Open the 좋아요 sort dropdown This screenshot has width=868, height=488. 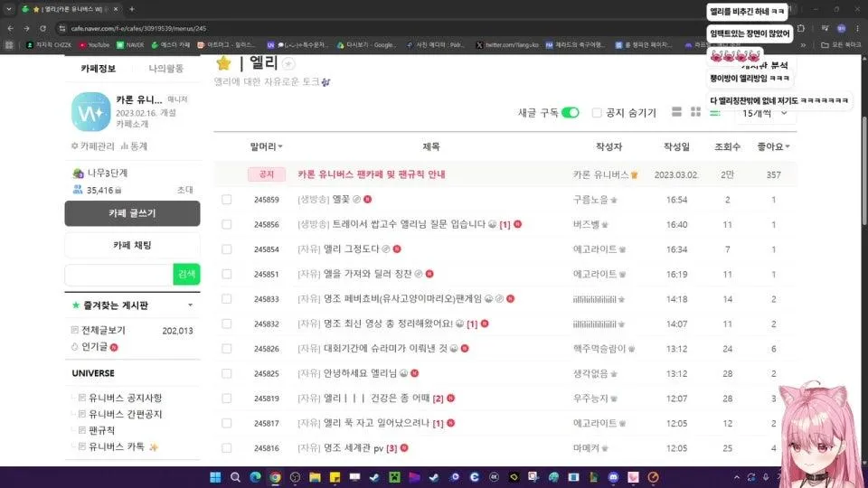coord(773,146)
